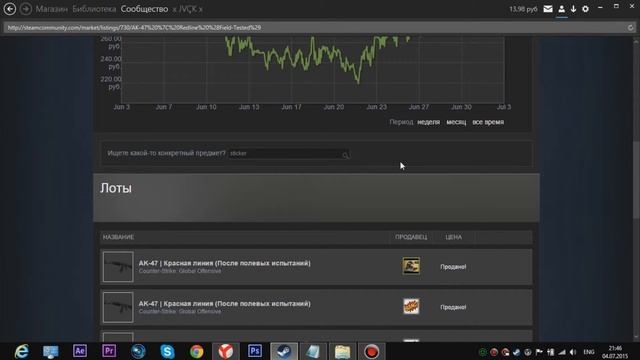Open Photoshop from taskbar
Screen dimensions: 640x360
(255, 351)
